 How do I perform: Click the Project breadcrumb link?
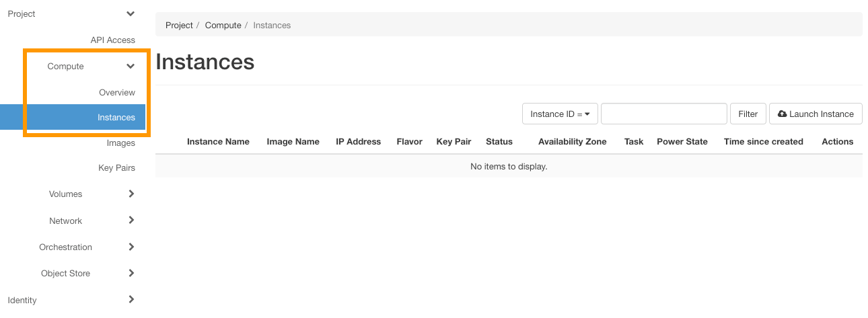(x=179, y=26)
